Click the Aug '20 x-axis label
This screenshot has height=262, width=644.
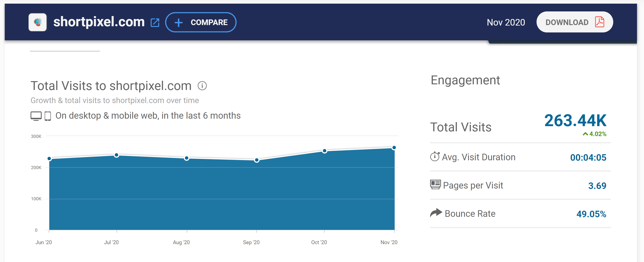pos(181,242)
